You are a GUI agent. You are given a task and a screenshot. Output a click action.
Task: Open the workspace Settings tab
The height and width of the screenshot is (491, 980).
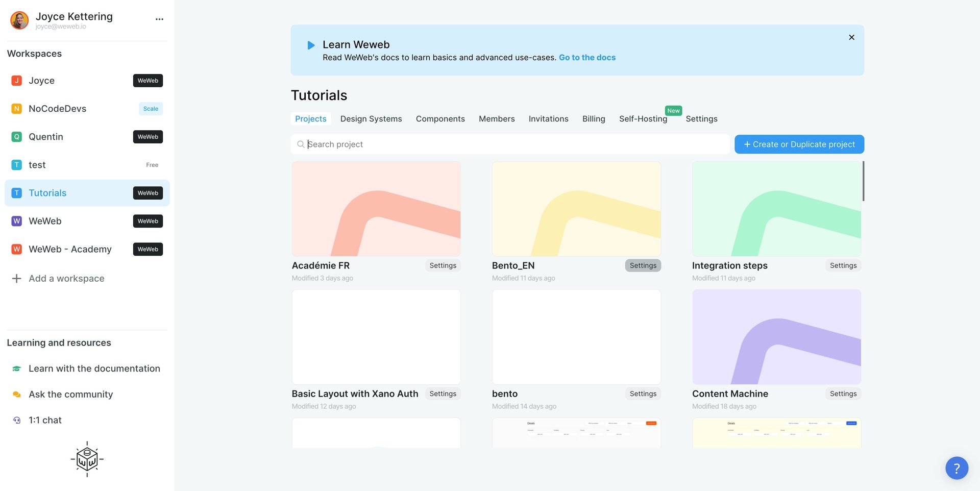coord(701,119)
